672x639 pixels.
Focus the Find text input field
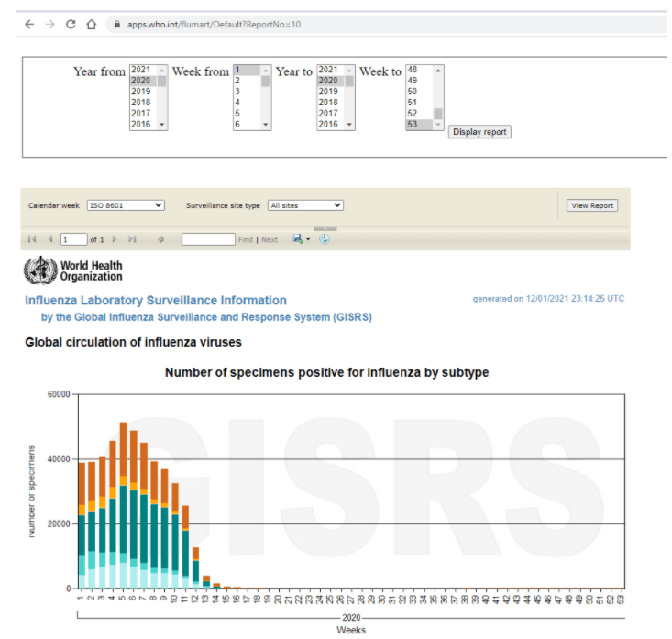click(x=208, y=240)
